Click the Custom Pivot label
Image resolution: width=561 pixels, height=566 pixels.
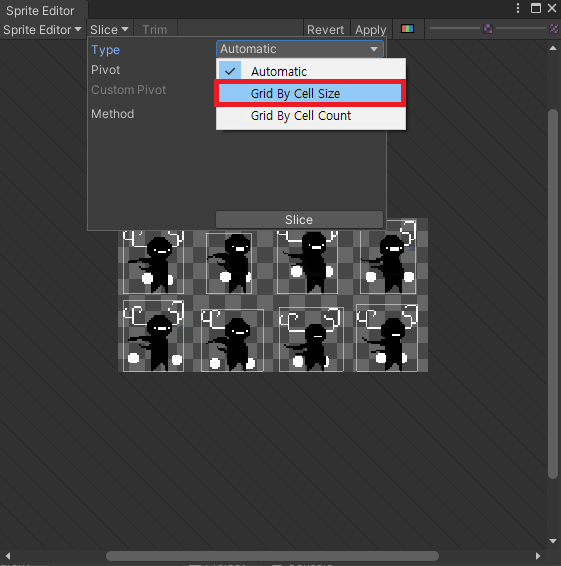[129, 90]
